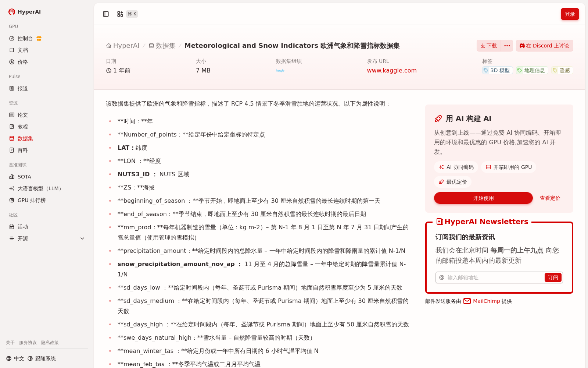The height and width of the screenshot is (368, 588).
Task: Click the **mean_winter_tas list item
Action: 218,351
